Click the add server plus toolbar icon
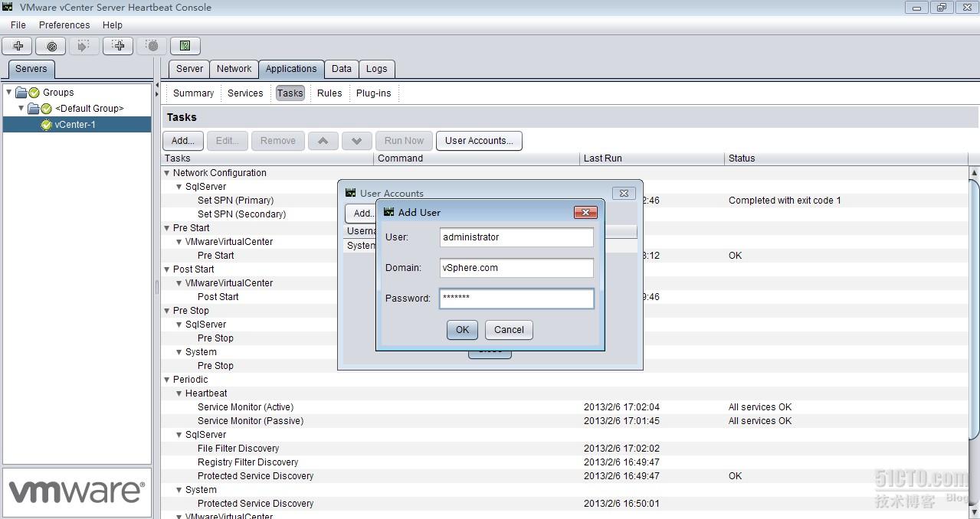This screenshot has width=980, height=519. tap(18, 46)
